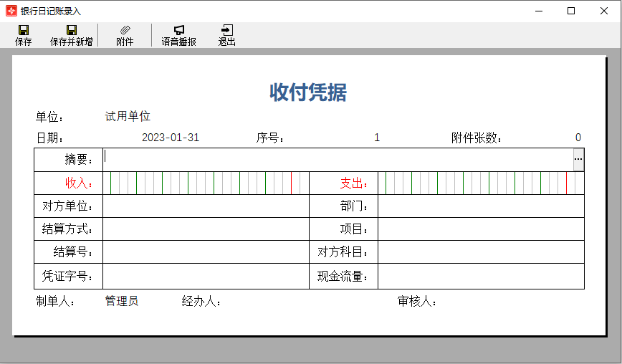Click the 收入 red label
The width and height of the screenshot is (622, 364).
[79, 183]
